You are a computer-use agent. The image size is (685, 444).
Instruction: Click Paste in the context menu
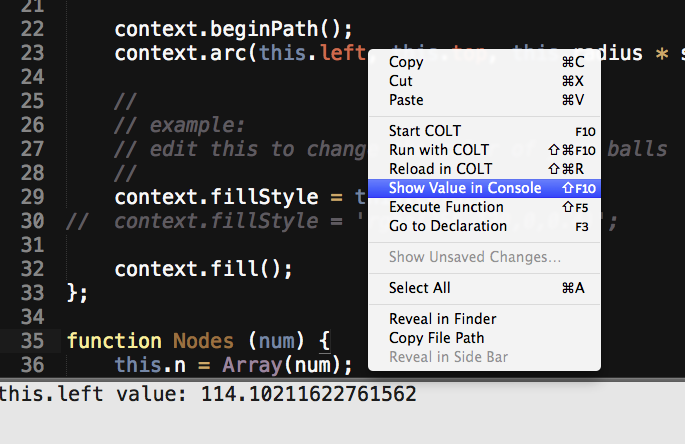click(406, 100)
